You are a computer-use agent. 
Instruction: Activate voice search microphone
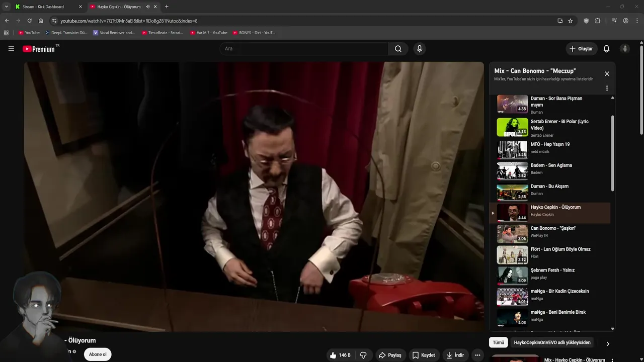420,49
